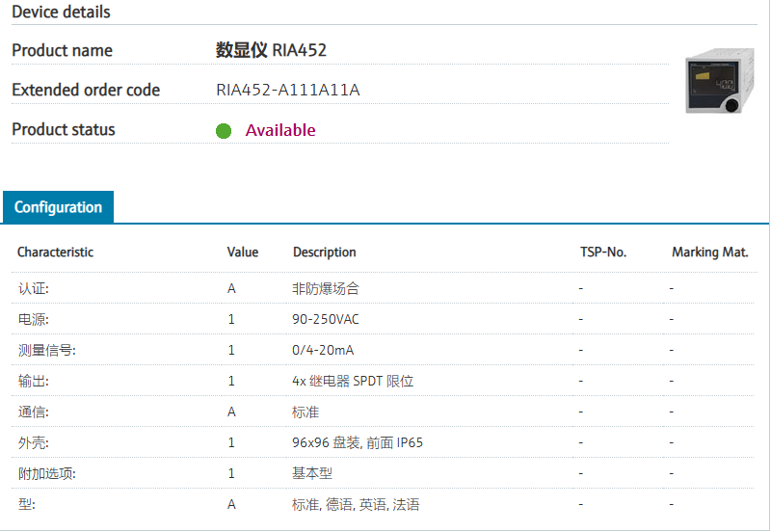Select the 认证 characteristic row
771x532 pixels.
click(x=33, y=288)
